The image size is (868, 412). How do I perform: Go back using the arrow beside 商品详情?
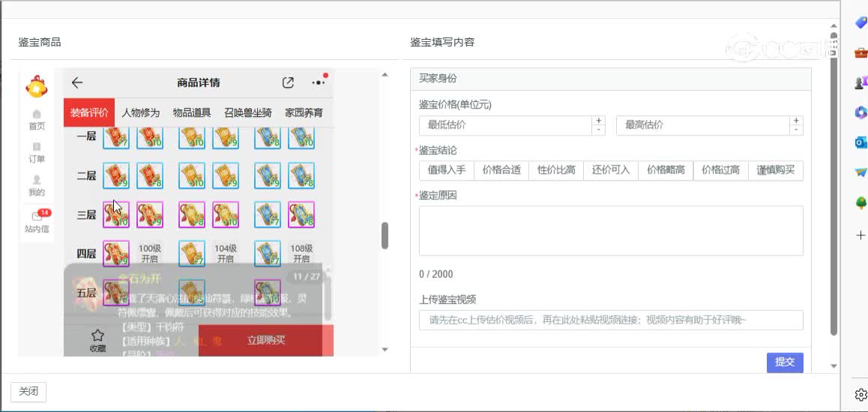77,83
